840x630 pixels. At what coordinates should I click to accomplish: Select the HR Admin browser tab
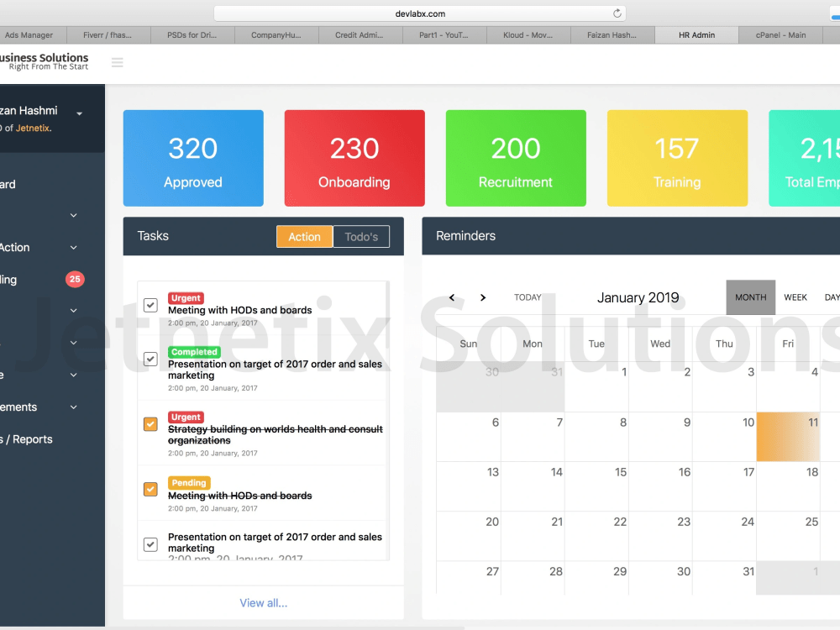(x=696, y=34)
